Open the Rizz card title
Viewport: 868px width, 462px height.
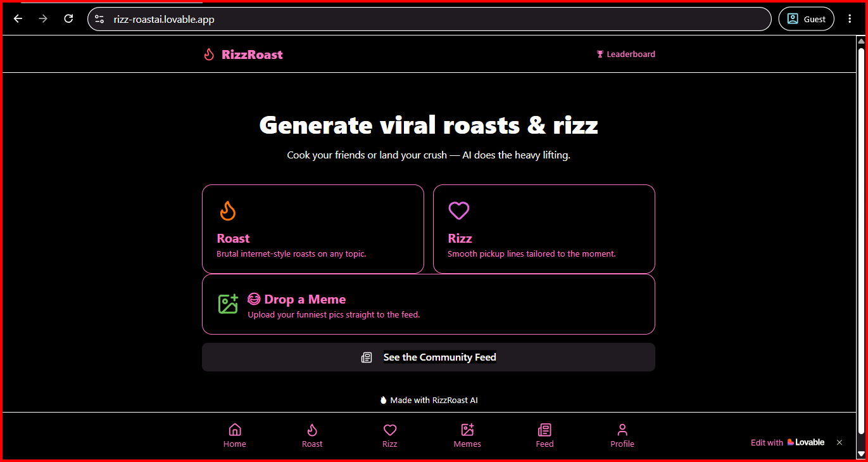(x=460, y=238)
